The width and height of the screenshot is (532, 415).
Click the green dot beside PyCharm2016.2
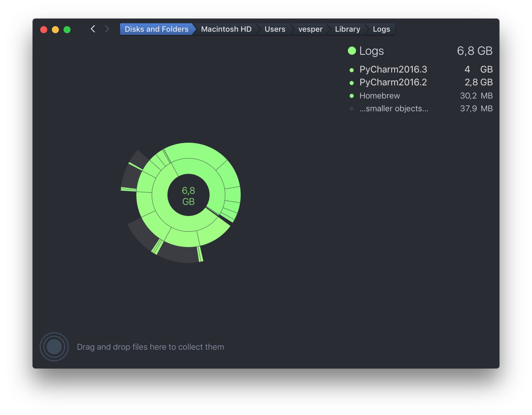[x=351, y=83]
